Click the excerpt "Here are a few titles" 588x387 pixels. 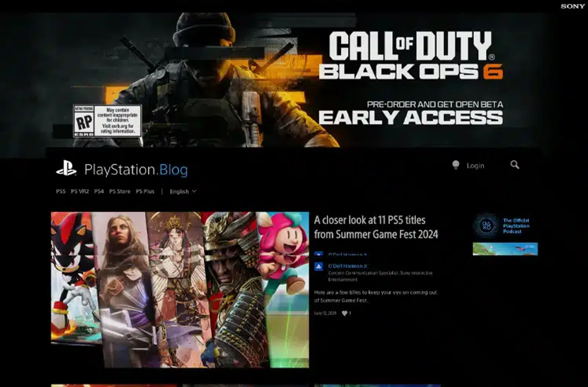(x=376, y=296)
